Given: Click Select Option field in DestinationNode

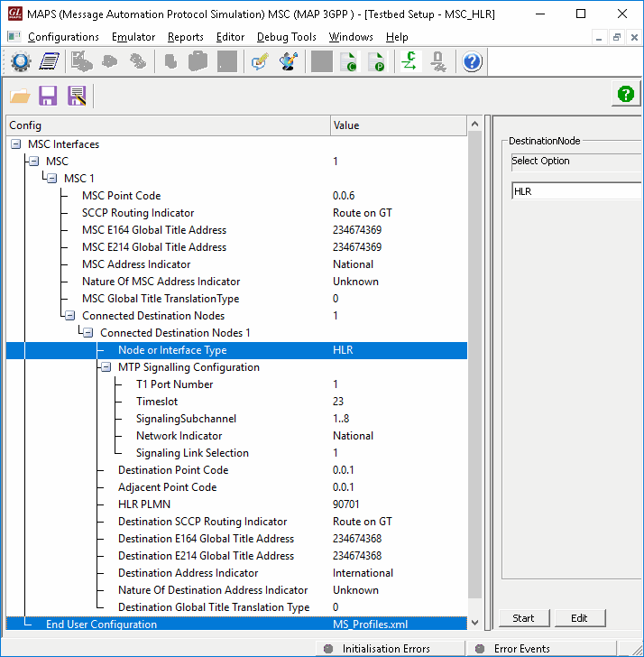Looking at the screenshot, I should click(577, 162).
